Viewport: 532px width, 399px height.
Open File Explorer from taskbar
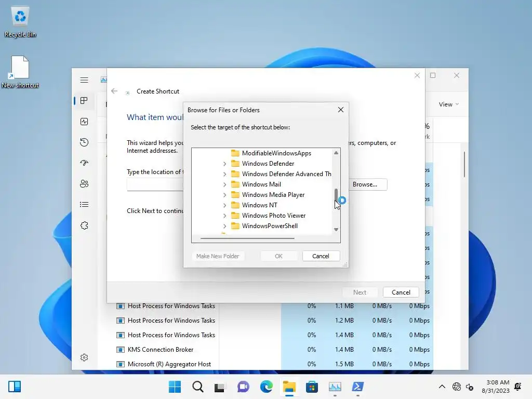[x=289, y=387]
